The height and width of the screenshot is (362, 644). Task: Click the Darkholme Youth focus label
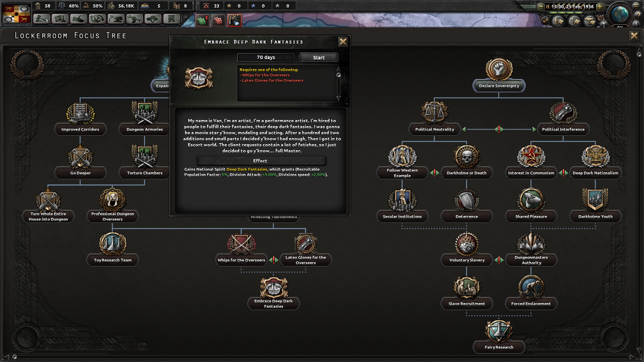point(595,217)
